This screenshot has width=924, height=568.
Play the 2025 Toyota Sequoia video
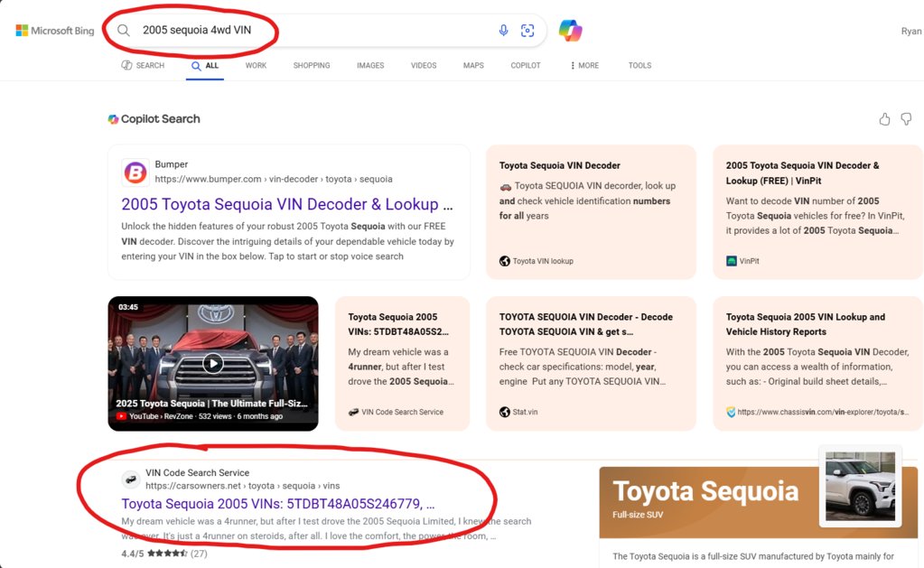pyautogui.click(x=213, y=363)
